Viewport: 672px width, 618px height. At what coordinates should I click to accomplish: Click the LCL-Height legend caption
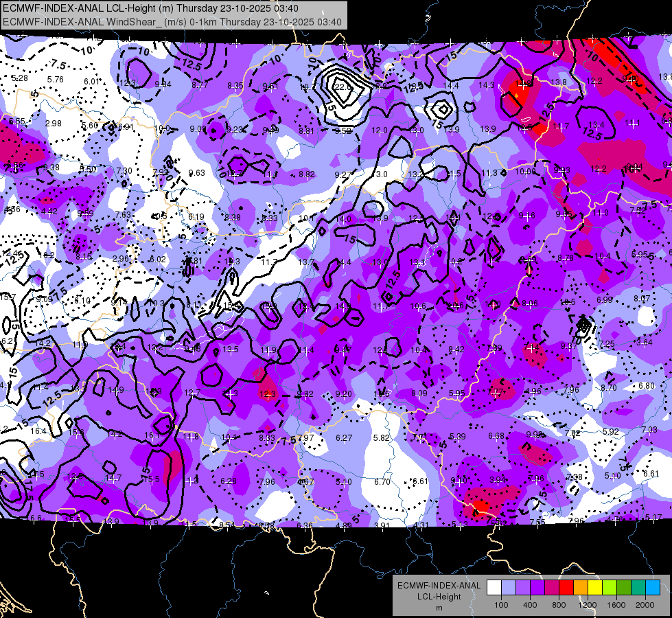[x=439, y=597]
